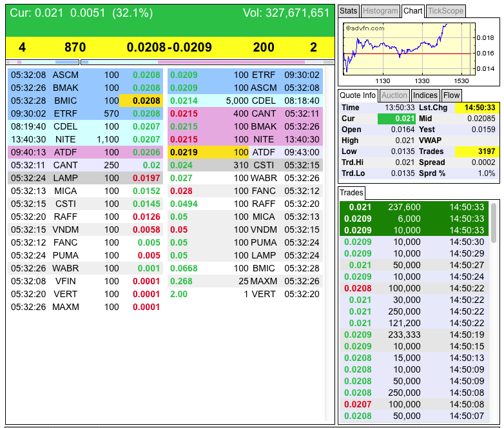
Task: Select the NITE ask at 0.0215
Action: pos(246,139)
